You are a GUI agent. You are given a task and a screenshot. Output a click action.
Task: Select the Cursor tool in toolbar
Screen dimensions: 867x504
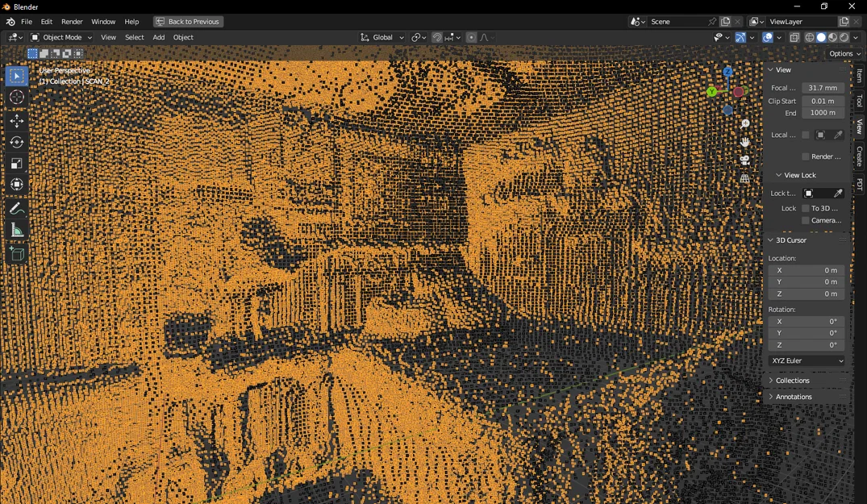(x=17, y=98)
